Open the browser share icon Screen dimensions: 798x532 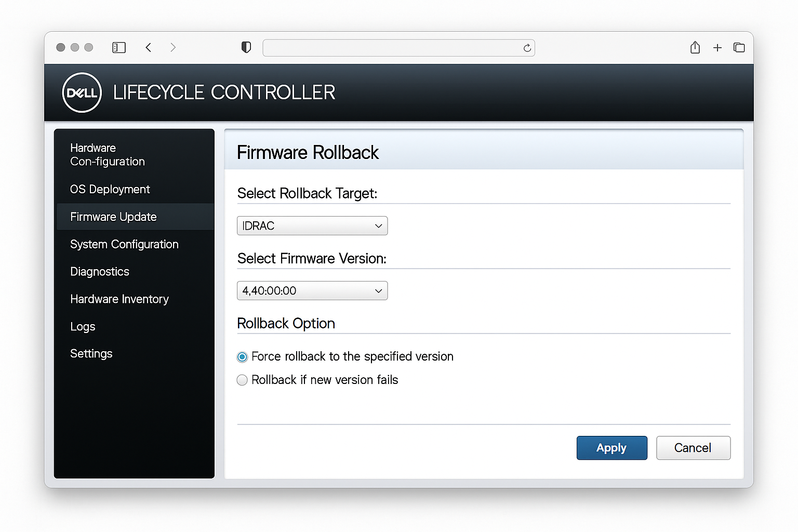point(695,47)
